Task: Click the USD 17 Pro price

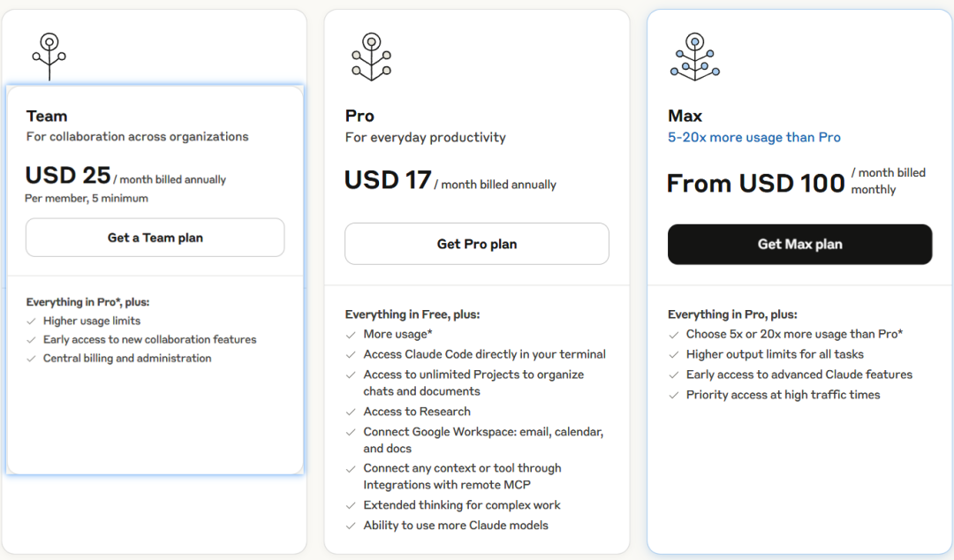Action: [x=388, y=180]
